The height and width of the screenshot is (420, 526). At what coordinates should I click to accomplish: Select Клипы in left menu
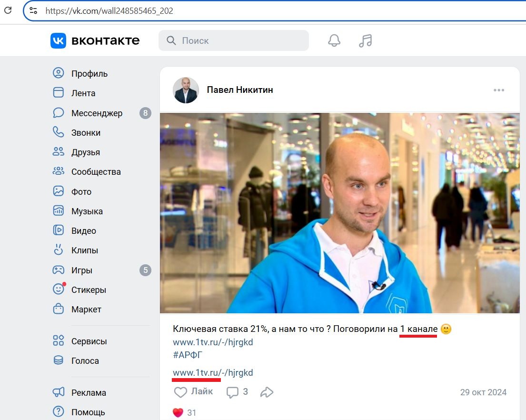coord(84,250)
